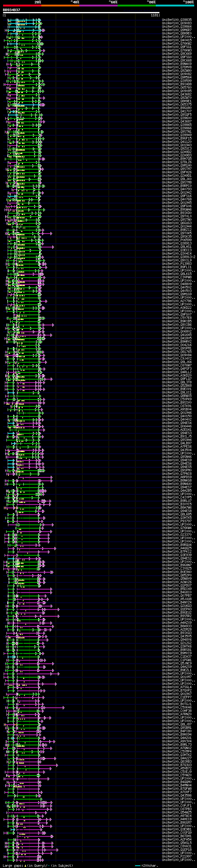Viewport: 197px width, 868px height.
Task: Select hit UniRef100_Q01946
Action: 177,413
